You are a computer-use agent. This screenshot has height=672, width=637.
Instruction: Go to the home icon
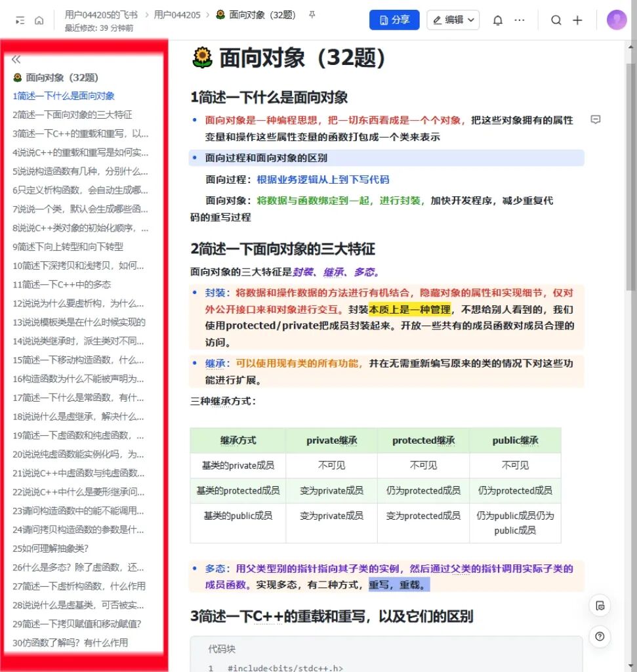click(39, 20)
